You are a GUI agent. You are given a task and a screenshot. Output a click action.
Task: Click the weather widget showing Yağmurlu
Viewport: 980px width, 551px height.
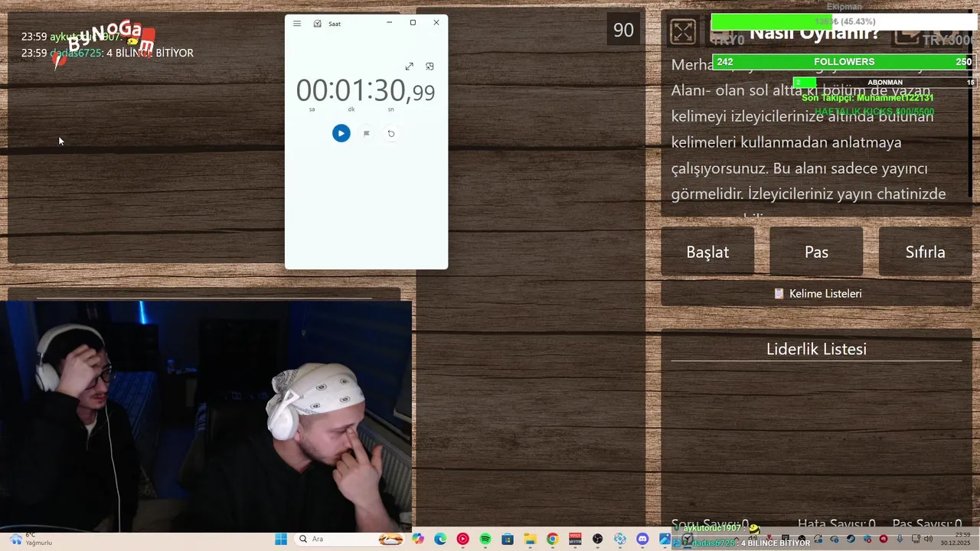[x=31, y=540]
